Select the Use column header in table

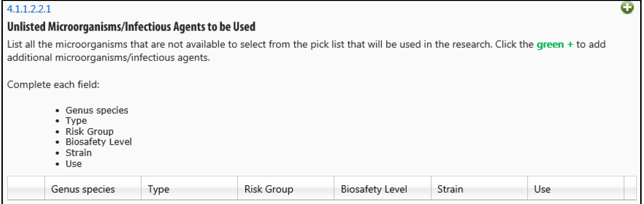click(x=576, y=189)
